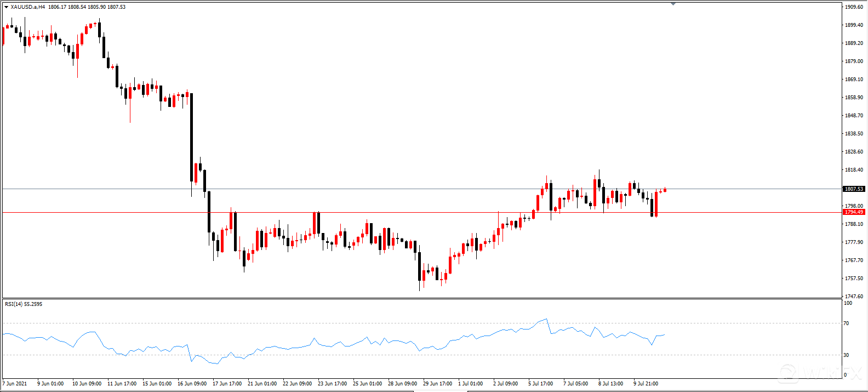Click the 9 Jul 21:00 time axis label
Image resolution: width=868 pixels, height=392 pixels.
[x=646, y=384]
